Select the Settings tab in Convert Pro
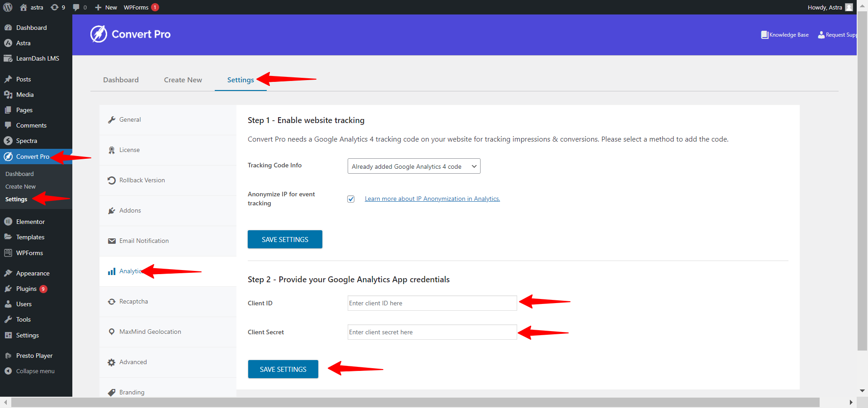The height and width of the screenshot is (408, 868). 241,80
